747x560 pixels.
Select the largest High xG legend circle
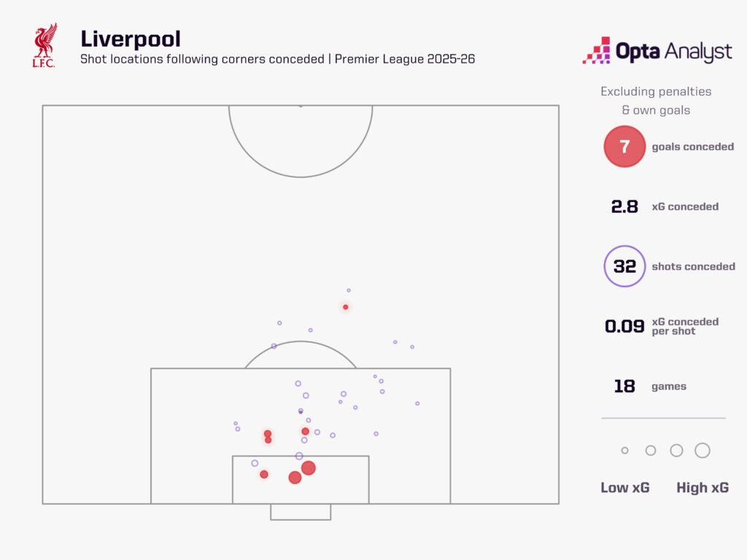click(x=703, y=451)
